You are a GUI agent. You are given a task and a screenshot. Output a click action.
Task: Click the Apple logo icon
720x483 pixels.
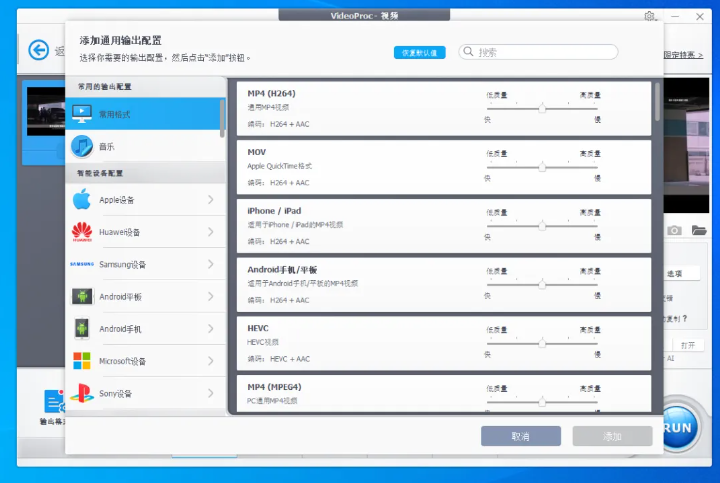tap(82, 199)
